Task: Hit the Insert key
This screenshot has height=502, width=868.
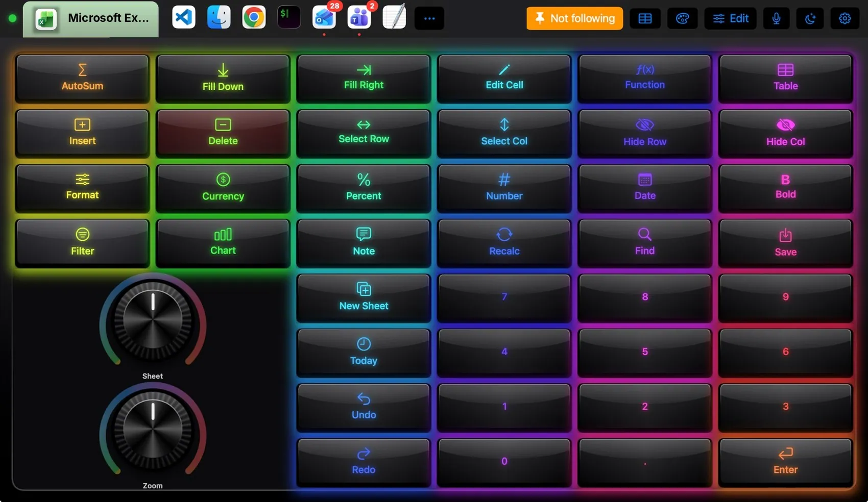Action: click(x=82, y=133)
